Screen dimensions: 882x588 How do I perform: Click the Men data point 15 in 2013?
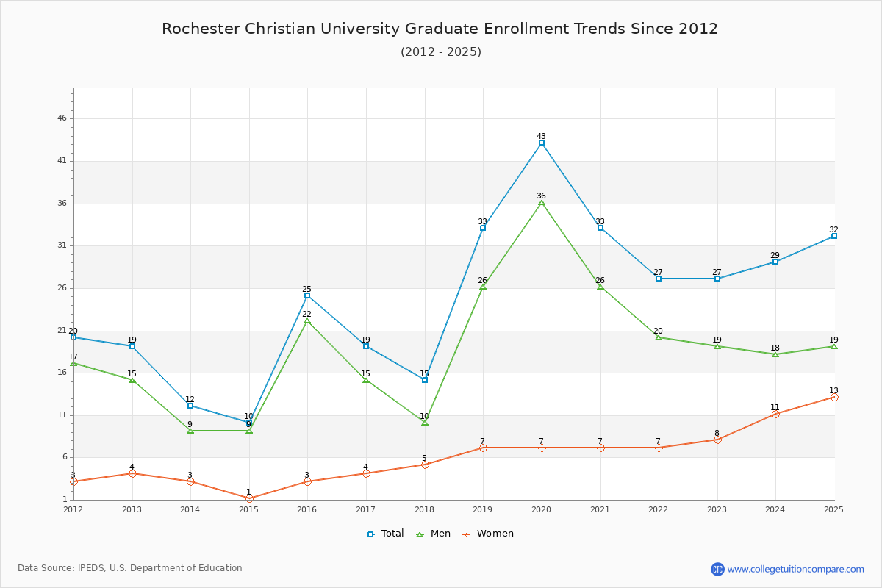pos(132,380)
